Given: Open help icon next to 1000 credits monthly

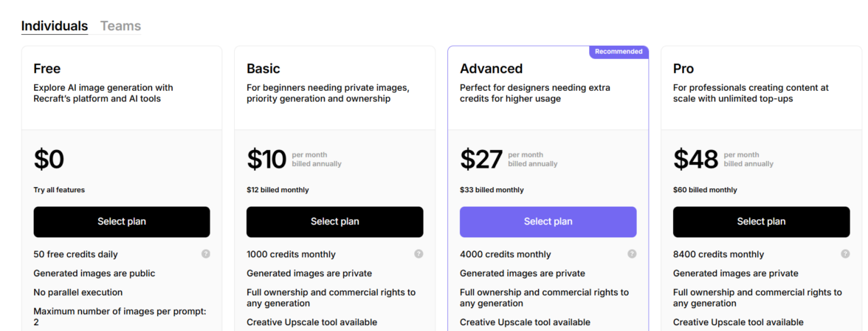Looking at the screenshot, I should click(x=418, y=254).
